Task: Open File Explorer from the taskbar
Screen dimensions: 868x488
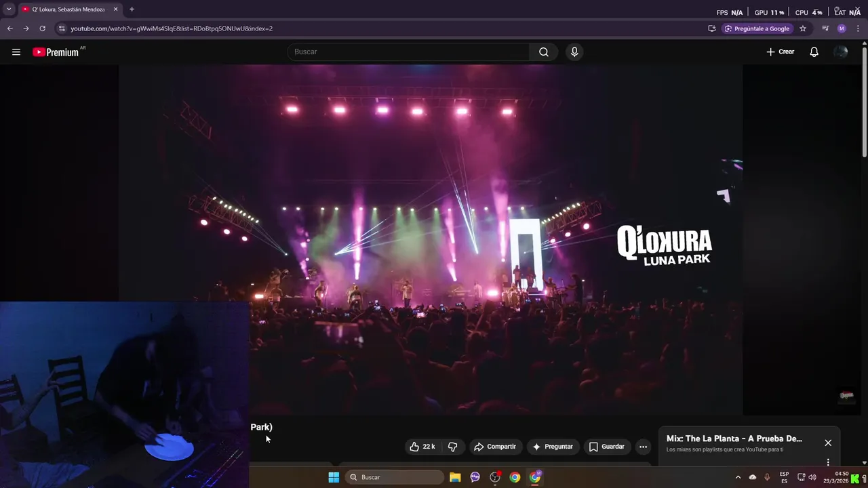Action: click(455, 477)
